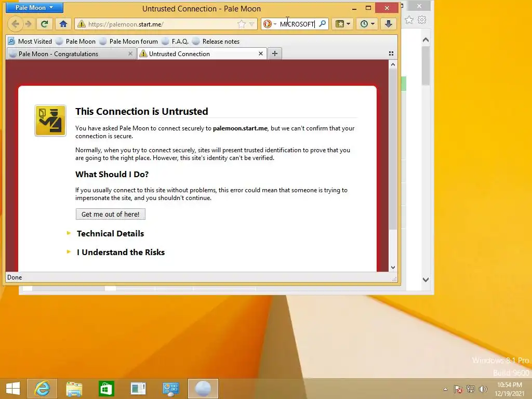Viewport: 532px width, 399px height.
Task: Open the Pale Moon application menu
Action: point(34,7)
